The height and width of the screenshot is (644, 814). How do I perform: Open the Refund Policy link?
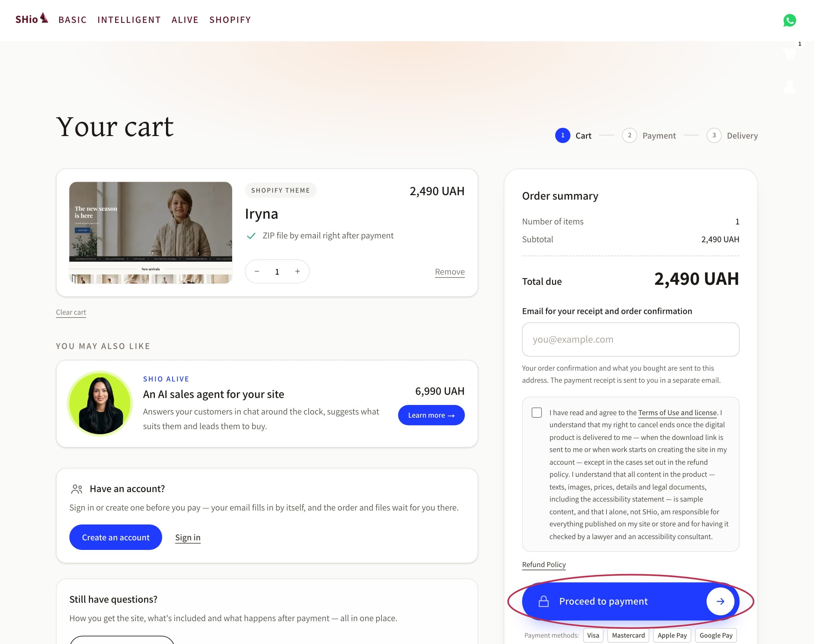[x=544, y=565]
